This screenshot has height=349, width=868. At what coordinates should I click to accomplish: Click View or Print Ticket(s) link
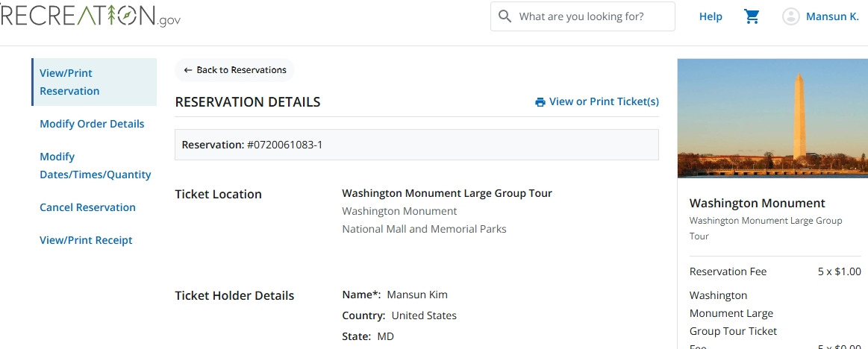pyautogui.click(x=604, y=102)
